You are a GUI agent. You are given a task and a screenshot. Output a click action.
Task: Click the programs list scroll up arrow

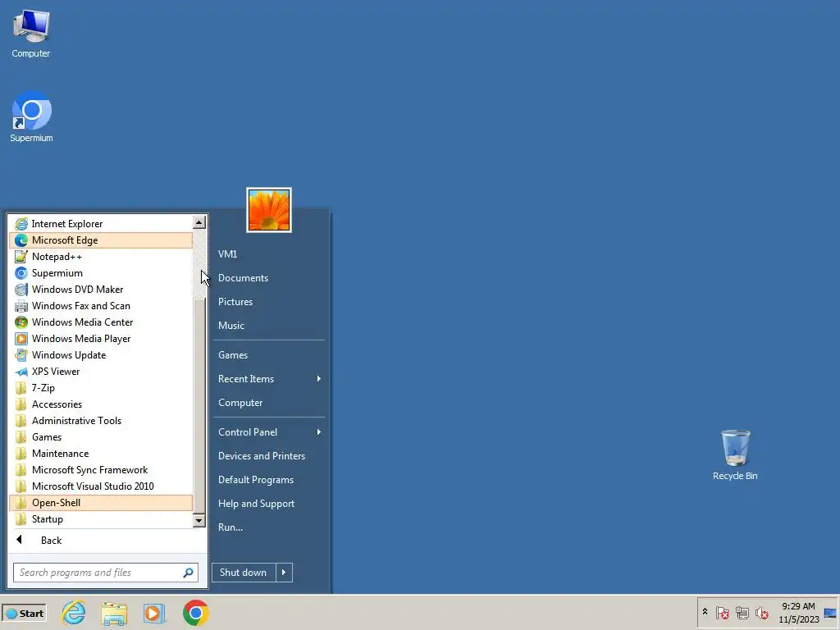click(x=199, y=221)
